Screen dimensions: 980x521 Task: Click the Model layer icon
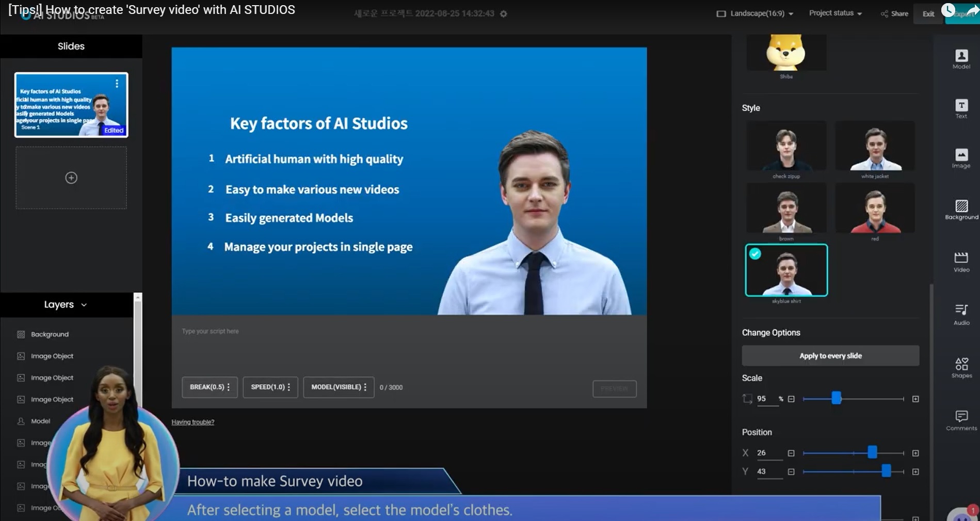coord(21,421)
